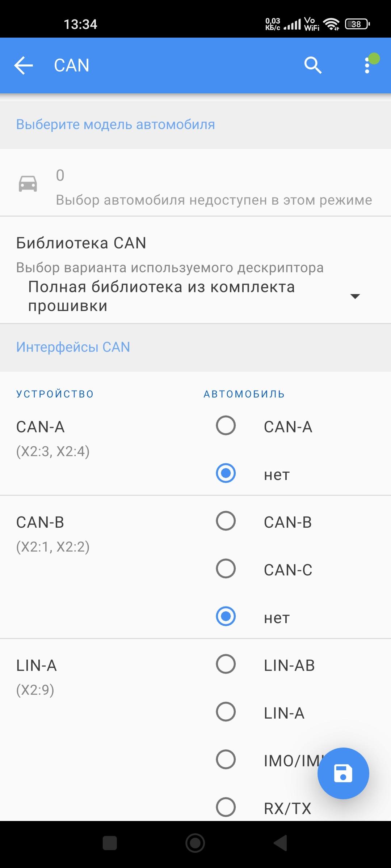
Task: Select the IMO/IMI radio option
Action: (226, 759)
